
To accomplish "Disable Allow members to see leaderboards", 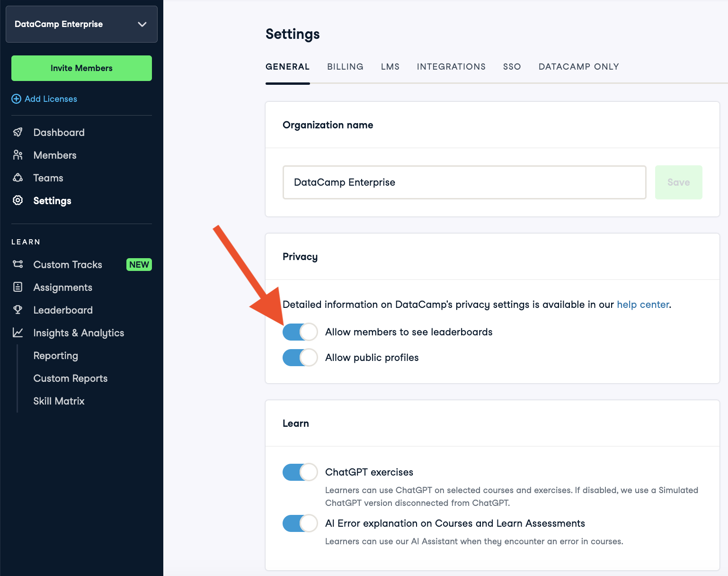I will [300, 332].
